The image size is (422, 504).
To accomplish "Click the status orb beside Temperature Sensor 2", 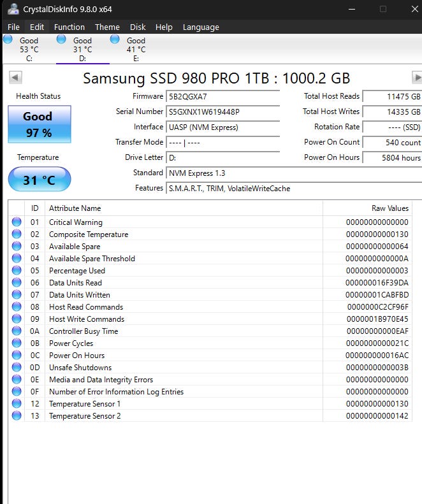I will pyautogui.click(x=17, y=415).
